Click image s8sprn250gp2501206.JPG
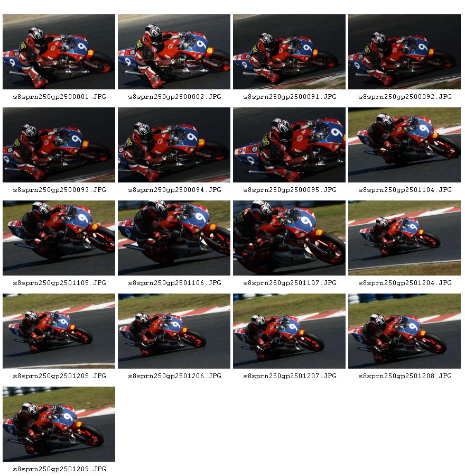 point(174,331)
